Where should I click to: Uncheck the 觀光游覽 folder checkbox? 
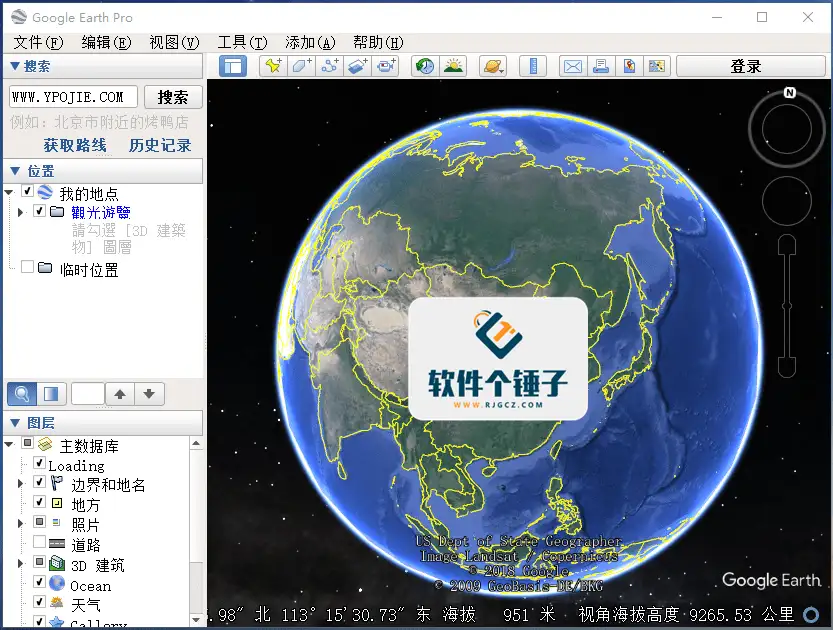pos(39,211)
